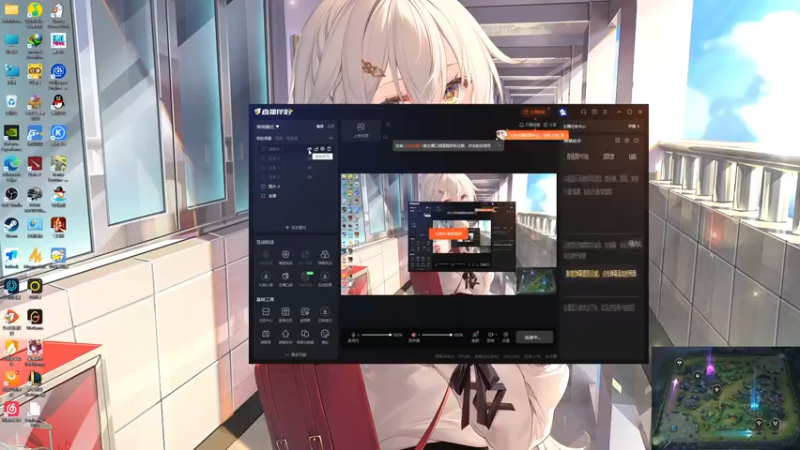Open Steam icon on the desktop
Screen dimensions: 800x450
11,227
